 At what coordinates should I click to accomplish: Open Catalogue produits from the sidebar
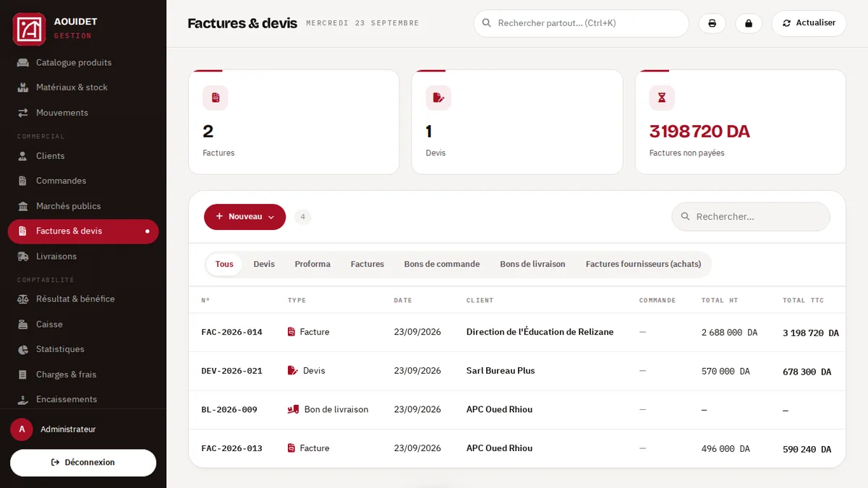(83, 62)
